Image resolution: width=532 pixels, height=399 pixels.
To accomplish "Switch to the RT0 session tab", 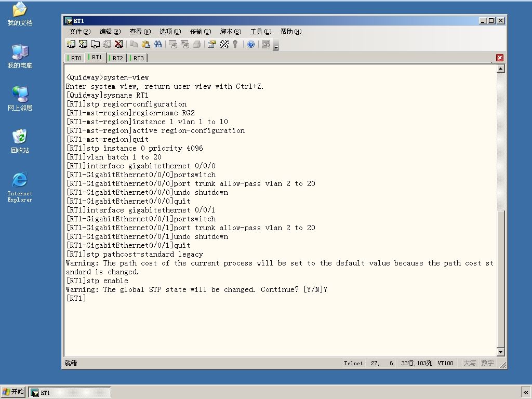I will click(x=74, y=58).
